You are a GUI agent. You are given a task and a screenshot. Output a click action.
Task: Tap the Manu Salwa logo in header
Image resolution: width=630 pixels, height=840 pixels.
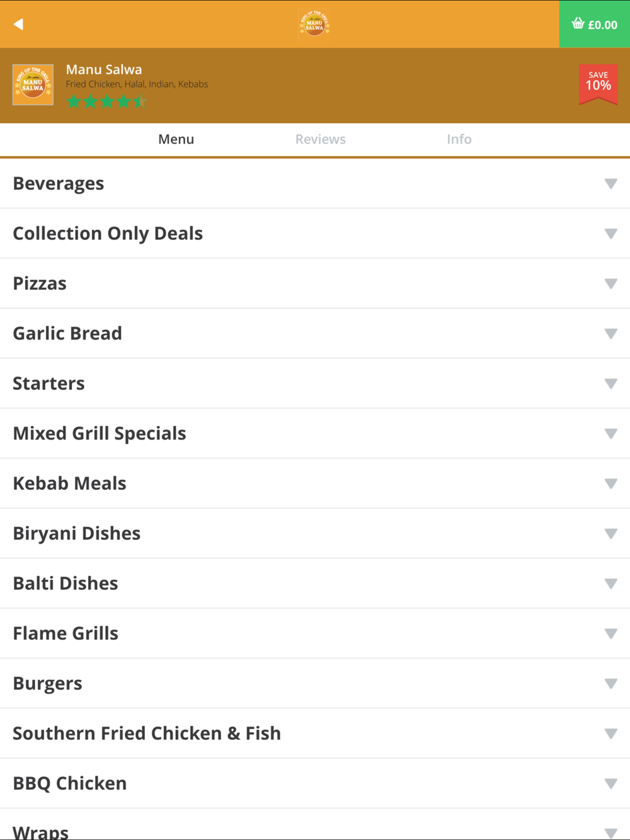[314, 24]
